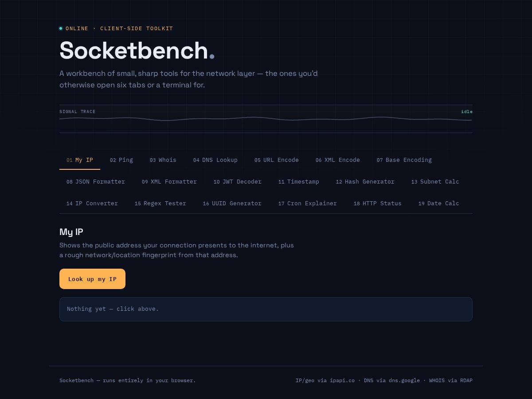Click the green online status dot
This screenshot has height=399, width=532.
[x=61, y=28]
